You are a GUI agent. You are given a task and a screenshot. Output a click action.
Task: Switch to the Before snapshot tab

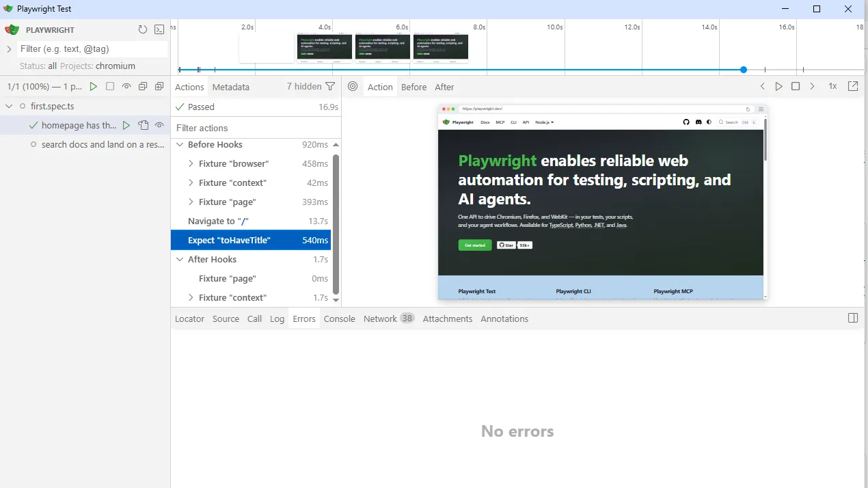413,87
